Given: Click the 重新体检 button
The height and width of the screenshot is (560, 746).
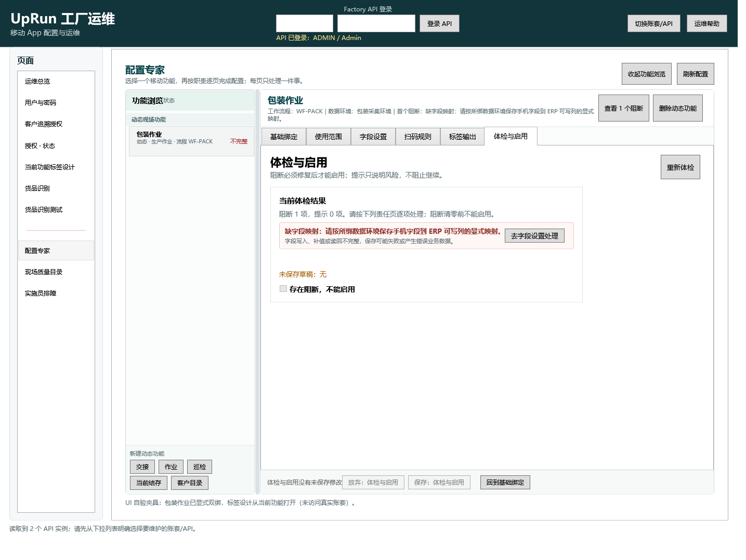Looking at the screenshot, I should point(680,167).
